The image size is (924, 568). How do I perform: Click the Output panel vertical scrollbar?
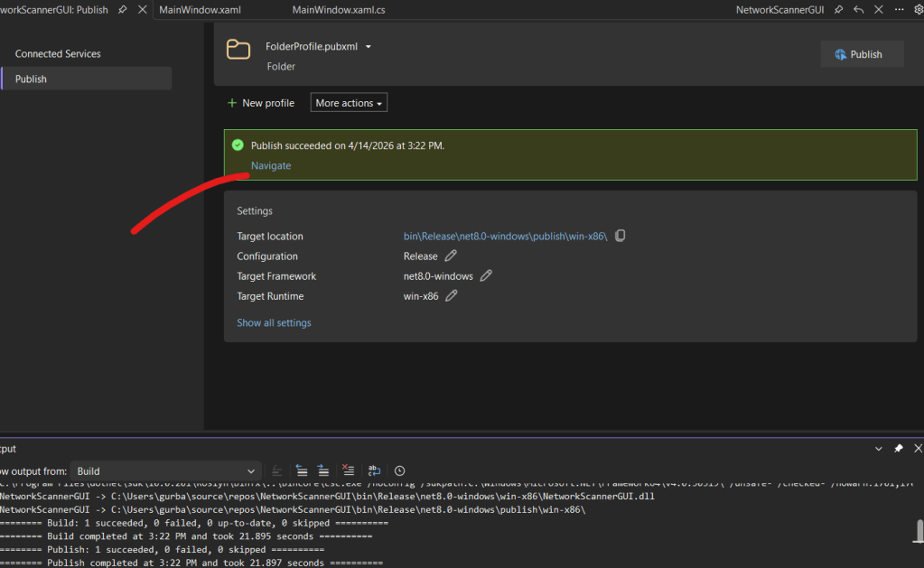[x=919, y=530]
